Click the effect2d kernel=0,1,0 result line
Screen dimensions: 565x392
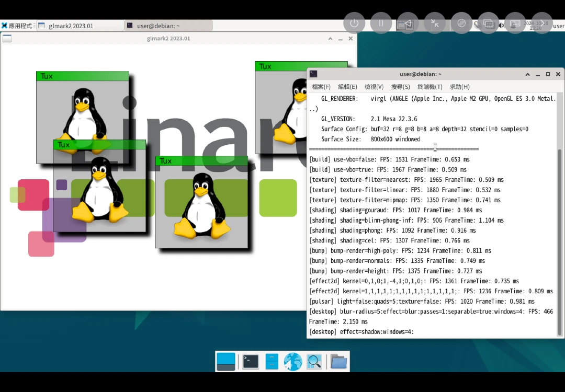point(414,281)
